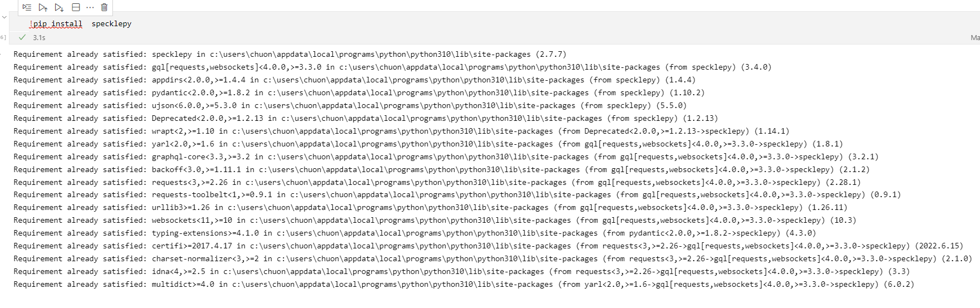
Task: Click the cell execution count number
Action: coord(3,37)
